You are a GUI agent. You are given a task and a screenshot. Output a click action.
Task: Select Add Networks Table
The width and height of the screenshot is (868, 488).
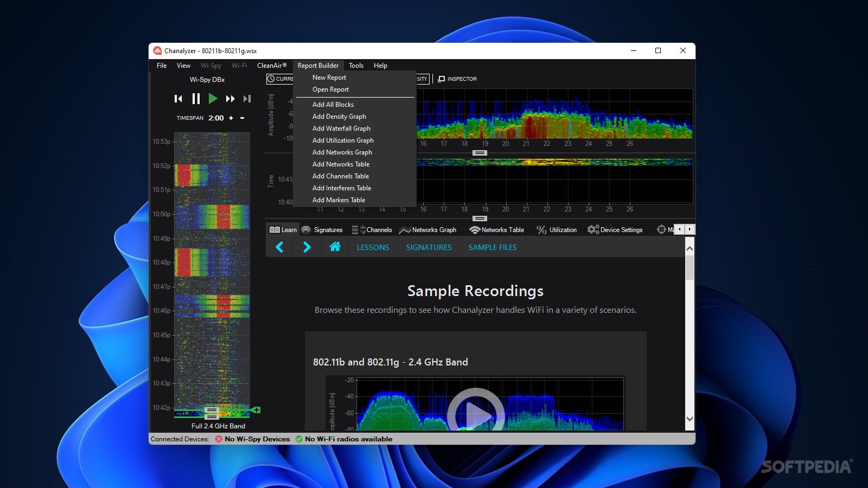[341, 164]
